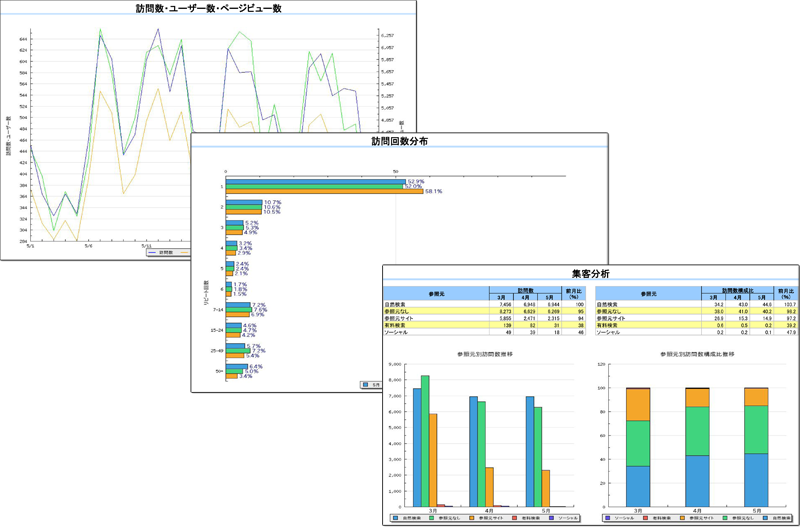
Task: Click the orange 参照元サイト legend swatch in the bar chart
Action: [472, 518]
